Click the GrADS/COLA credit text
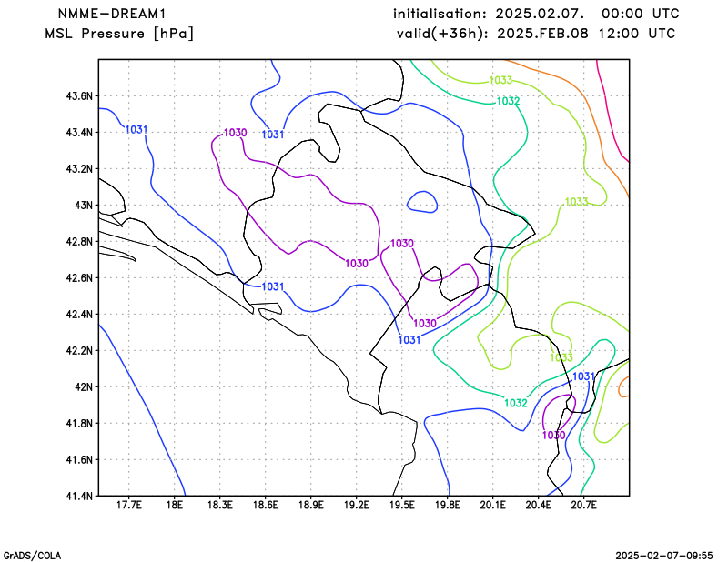This screenshot has height=562, width=728. [x=32, y=556]
